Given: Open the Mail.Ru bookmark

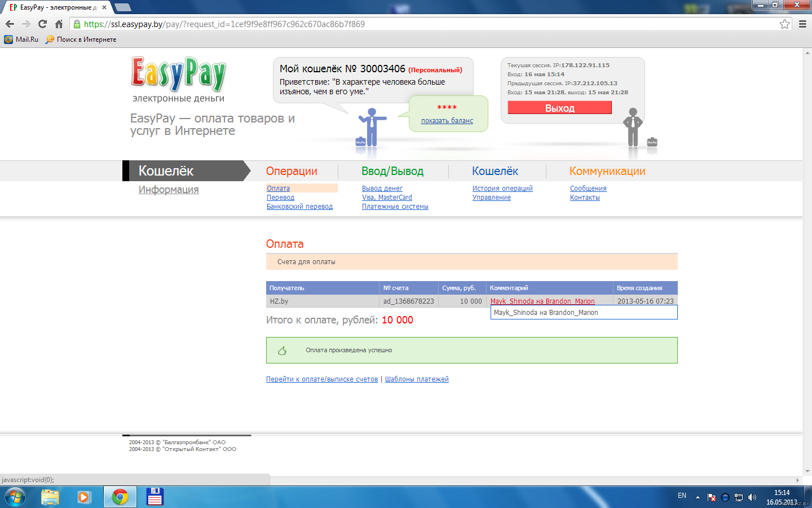Looking at the screenshot, I should pyautogui.click(x=21, y=40).
